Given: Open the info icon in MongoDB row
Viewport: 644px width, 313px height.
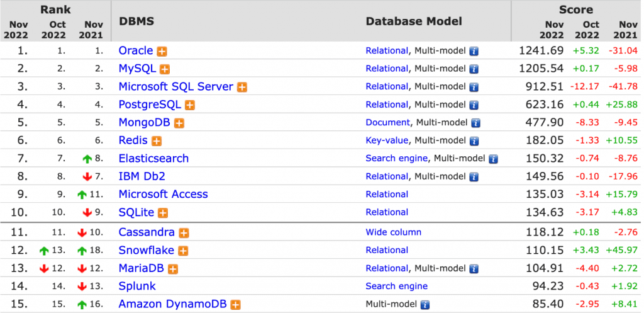Looking at the screenshot, I should point(475,123).
